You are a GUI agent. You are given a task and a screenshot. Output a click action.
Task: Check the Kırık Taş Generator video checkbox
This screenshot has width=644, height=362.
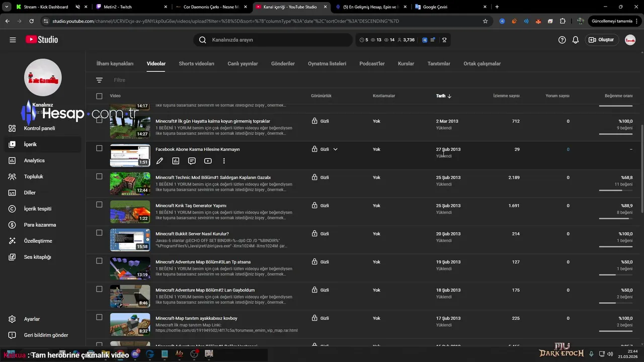pos(99,205)
